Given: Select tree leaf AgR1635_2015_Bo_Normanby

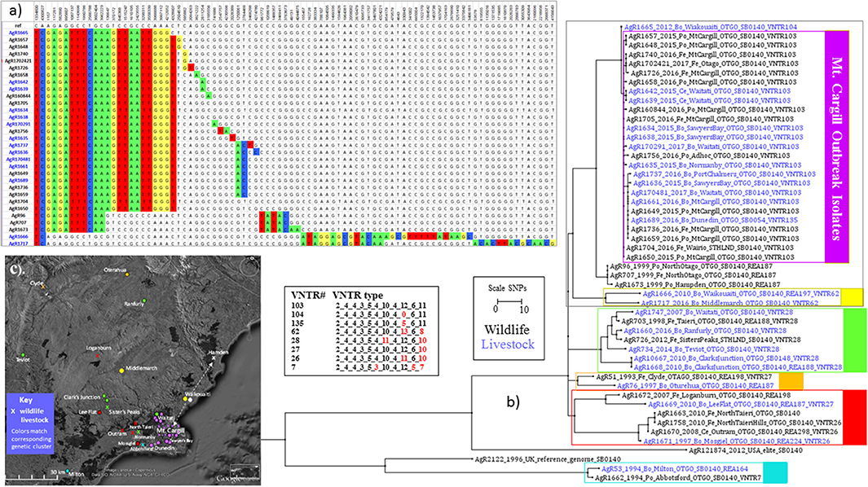Looking at the screenshot, I should (x=715, y=165).
